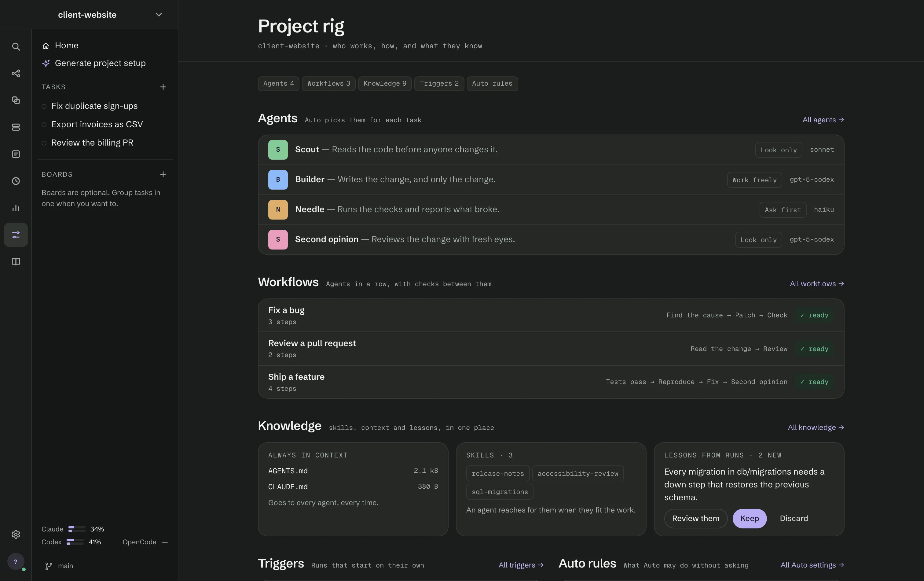The image size is (924, 581).
Task: Add a new task with the plus icon
Action: coord(163,87)
